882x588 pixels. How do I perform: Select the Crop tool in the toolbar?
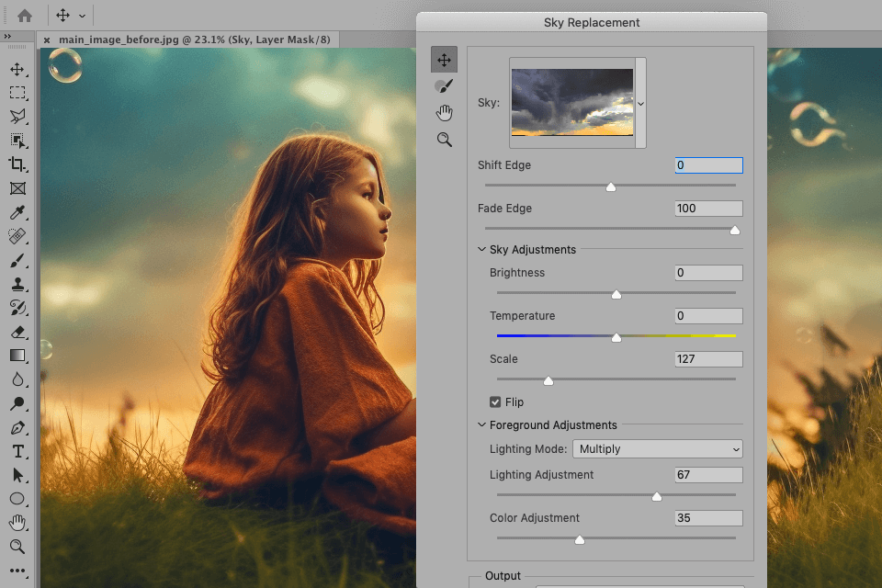17,164
